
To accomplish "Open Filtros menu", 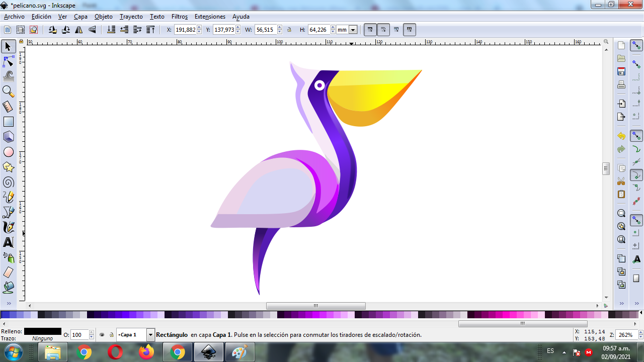I will [180, 17].
